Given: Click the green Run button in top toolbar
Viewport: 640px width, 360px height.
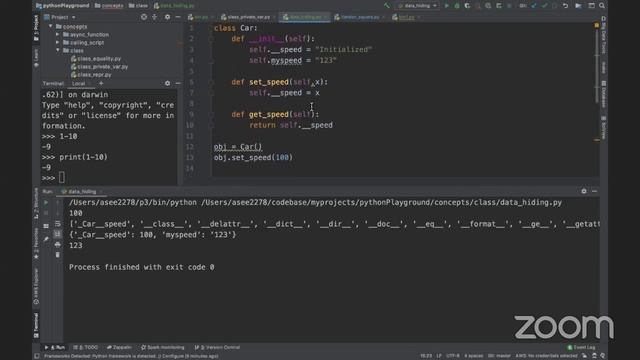Looking at the screenshot, I should 447,6.
